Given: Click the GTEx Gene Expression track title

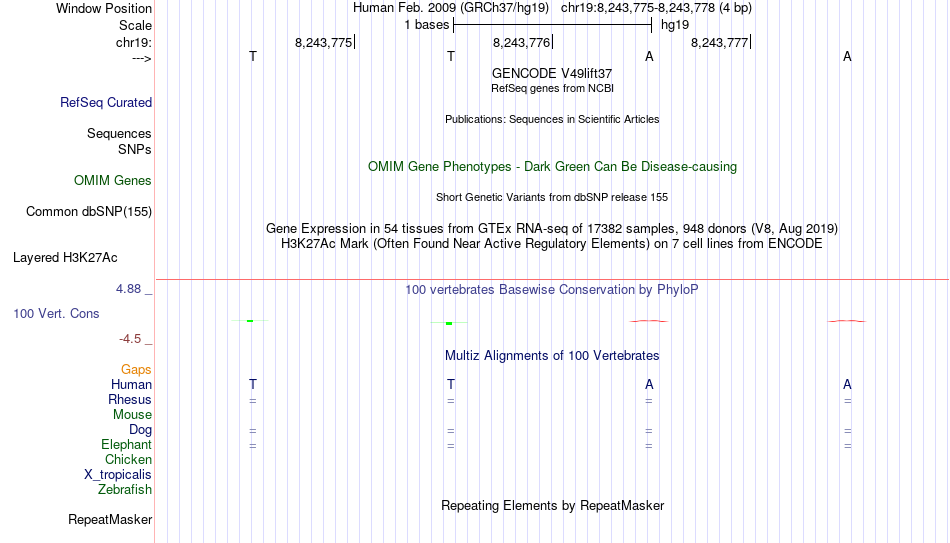Looking at the screenshot, I should click(x=552, y=228).
